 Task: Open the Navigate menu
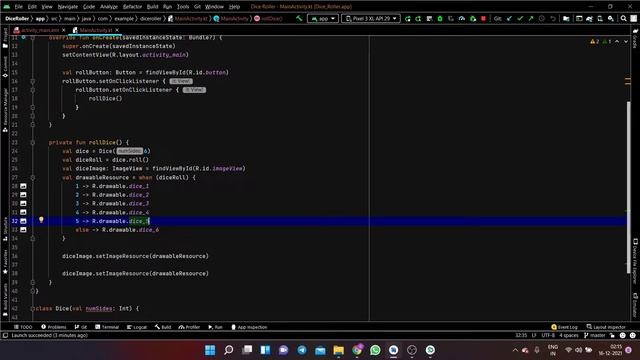(x=68, y=7)
